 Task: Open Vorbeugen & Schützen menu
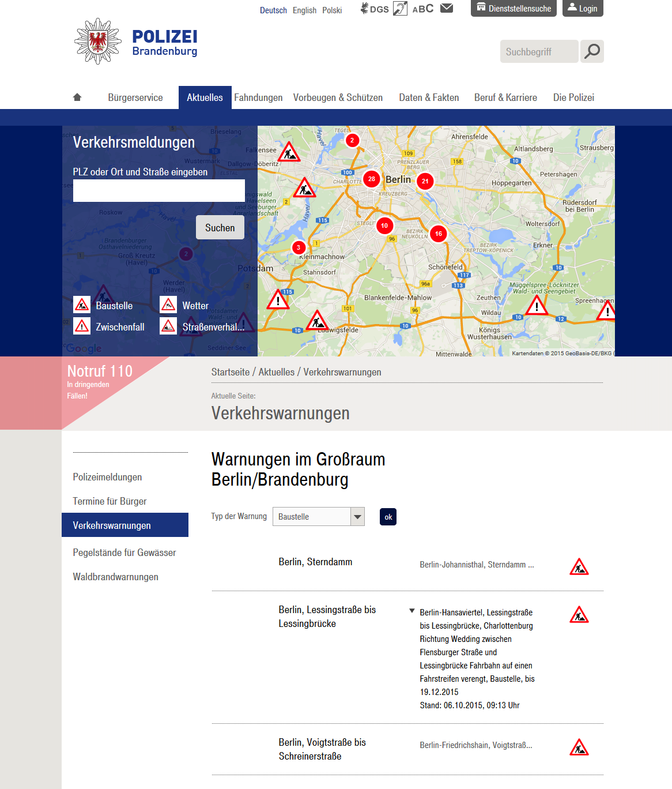pyautogui.click(x=338, y=97)
